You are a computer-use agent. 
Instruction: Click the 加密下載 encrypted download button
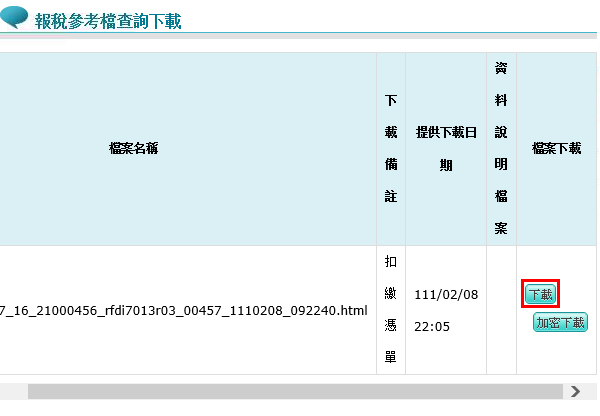click(560, 323)
